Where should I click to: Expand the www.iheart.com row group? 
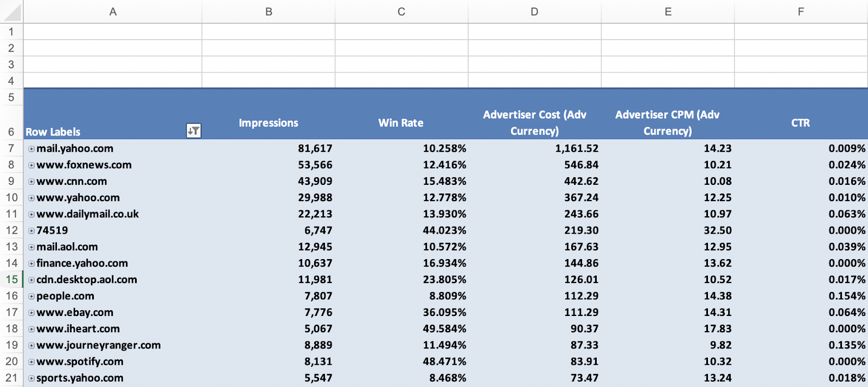coord(31,330)
